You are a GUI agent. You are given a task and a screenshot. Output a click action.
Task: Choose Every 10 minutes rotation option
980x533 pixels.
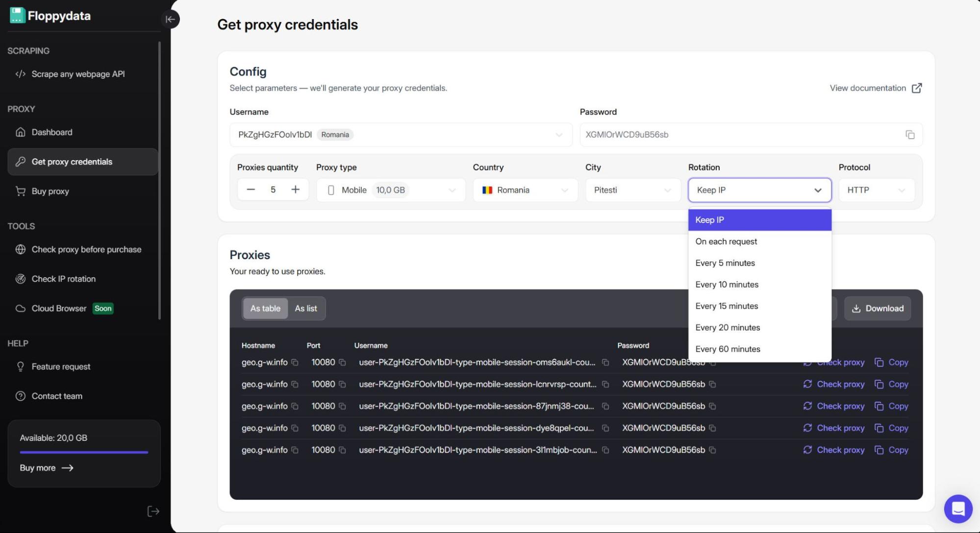point(727,285)
